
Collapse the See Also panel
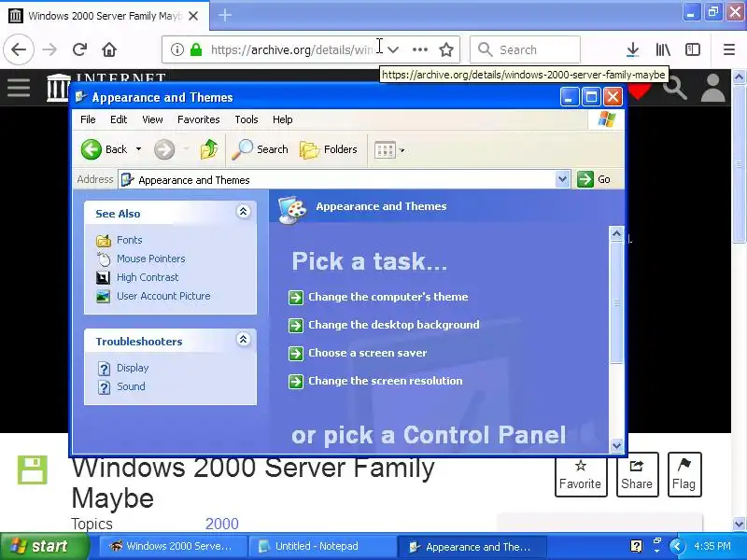coord(243,212)
